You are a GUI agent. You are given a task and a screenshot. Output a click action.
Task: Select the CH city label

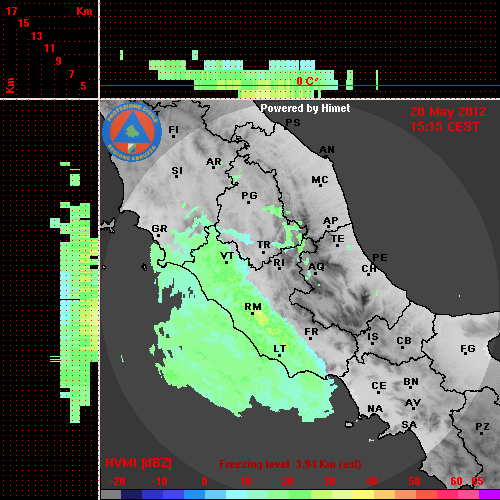(x=369, y=268)
